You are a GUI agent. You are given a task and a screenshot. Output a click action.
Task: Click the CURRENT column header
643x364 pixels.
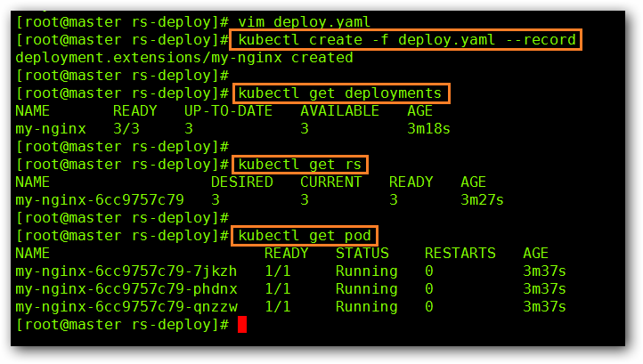coord(331,182)
